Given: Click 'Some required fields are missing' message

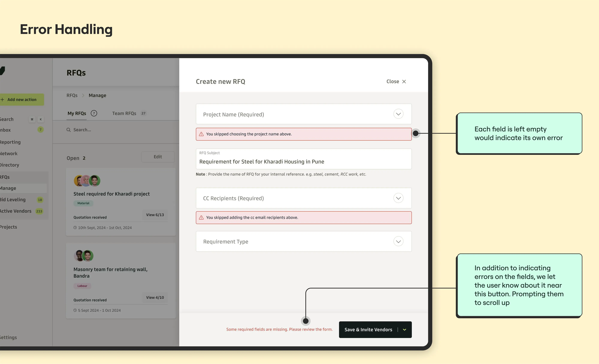Looking at the screenshot, I should click(x=279, y=329).
